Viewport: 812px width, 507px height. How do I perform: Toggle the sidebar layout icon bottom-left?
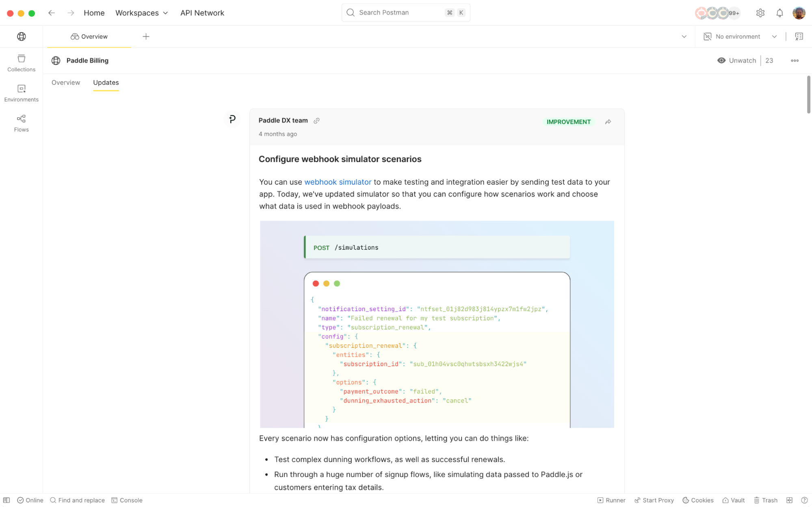click(6, 500)
